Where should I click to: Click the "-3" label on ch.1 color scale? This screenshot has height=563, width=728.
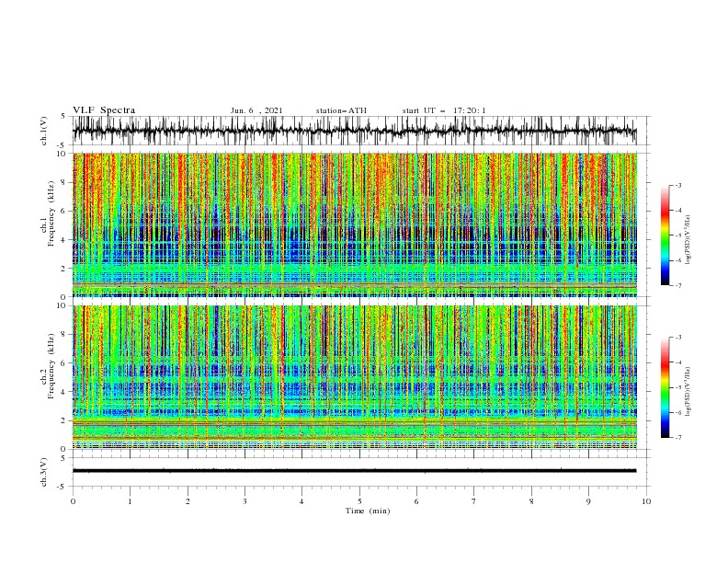pos(677,186)
